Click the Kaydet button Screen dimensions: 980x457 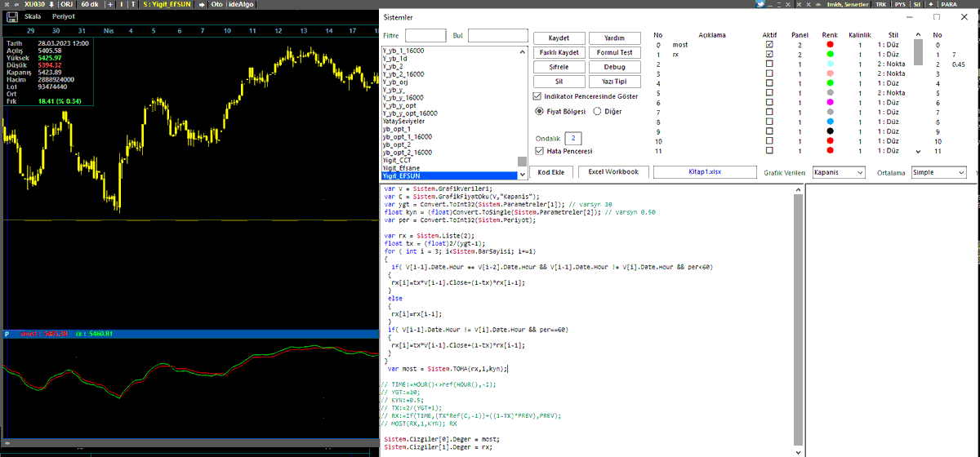click(559, 38)
